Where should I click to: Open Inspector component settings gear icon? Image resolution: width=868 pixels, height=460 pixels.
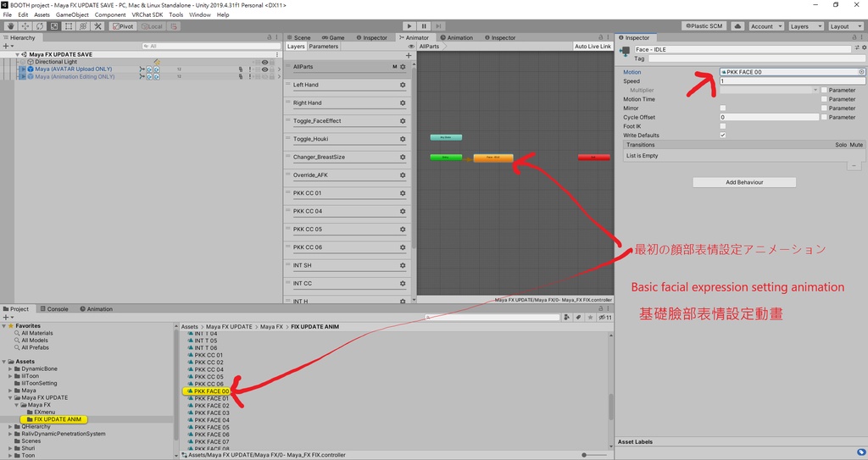tap(864, 48)
